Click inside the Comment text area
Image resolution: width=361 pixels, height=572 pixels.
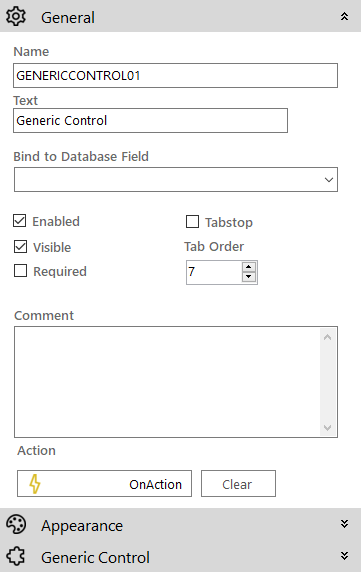[168, 382]
